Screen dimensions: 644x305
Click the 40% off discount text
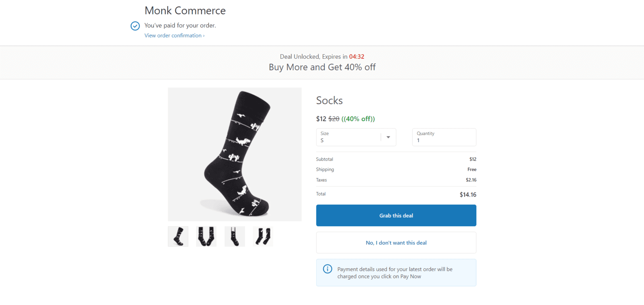(x=358, y=119)
